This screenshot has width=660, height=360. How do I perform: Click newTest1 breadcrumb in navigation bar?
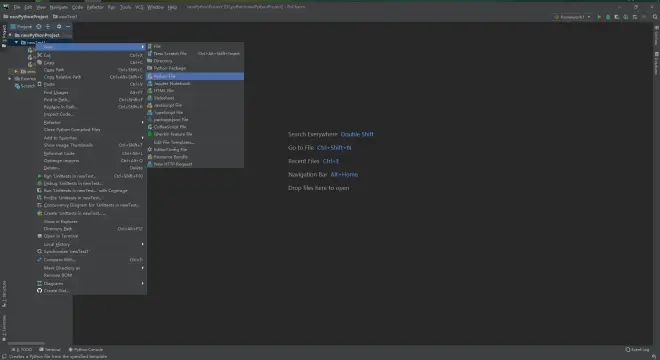pos(65,17)
